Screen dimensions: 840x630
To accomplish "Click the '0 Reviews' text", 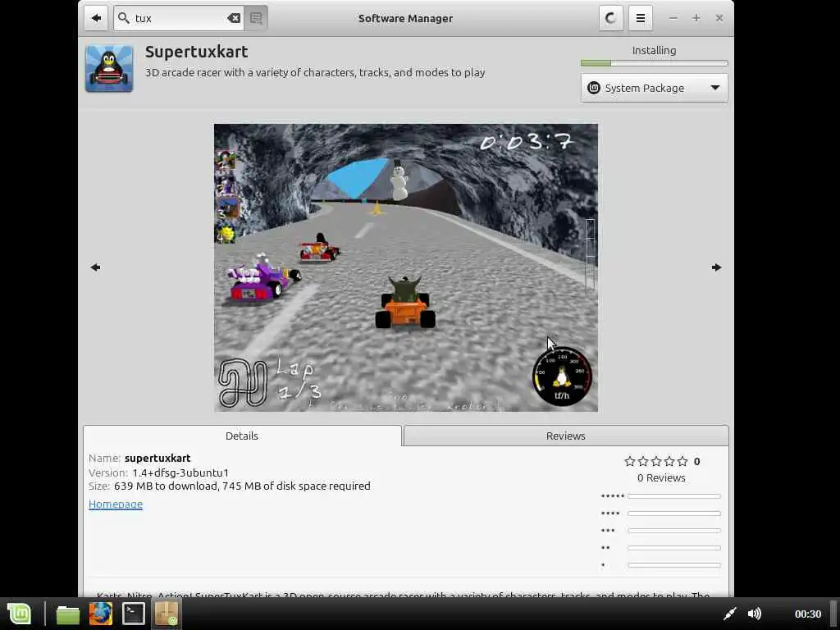I will 661,478.
